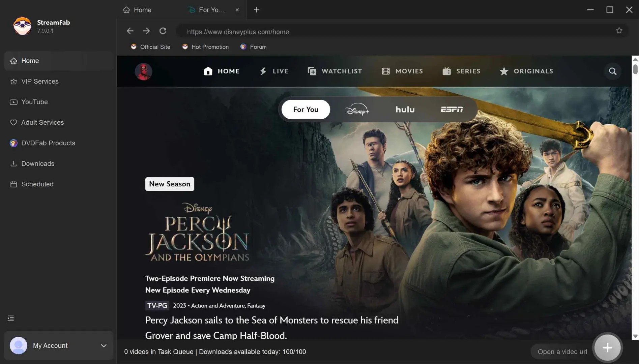The height and width of the screenshot is (364, 639).
Task: Click the Deadpool profile avatar
Action: [143, 71]
